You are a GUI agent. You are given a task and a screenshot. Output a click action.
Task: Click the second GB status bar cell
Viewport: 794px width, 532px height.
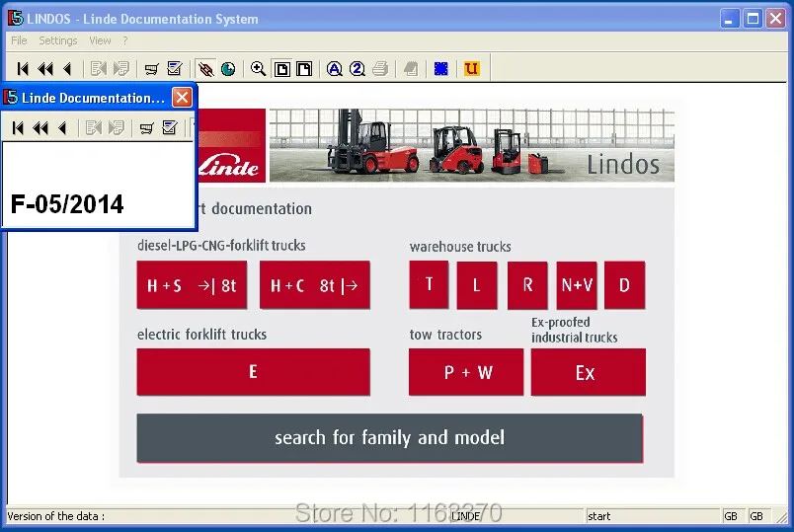pyautogui.click(x=756, y=516)
